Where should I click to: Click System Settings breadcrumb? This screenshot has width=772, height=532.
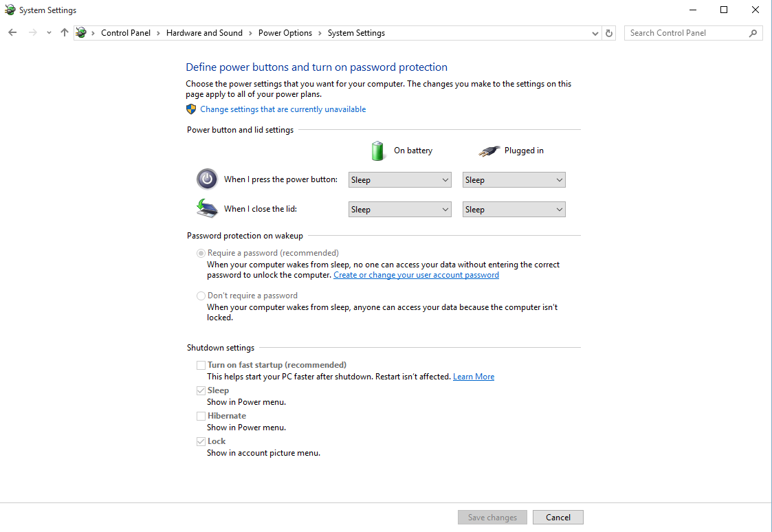[357, 33]
